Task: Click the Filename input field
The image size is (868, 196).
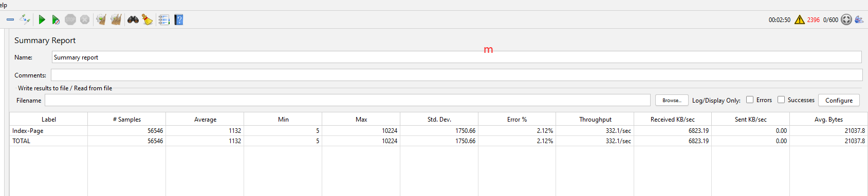Action: coord(347,100)
